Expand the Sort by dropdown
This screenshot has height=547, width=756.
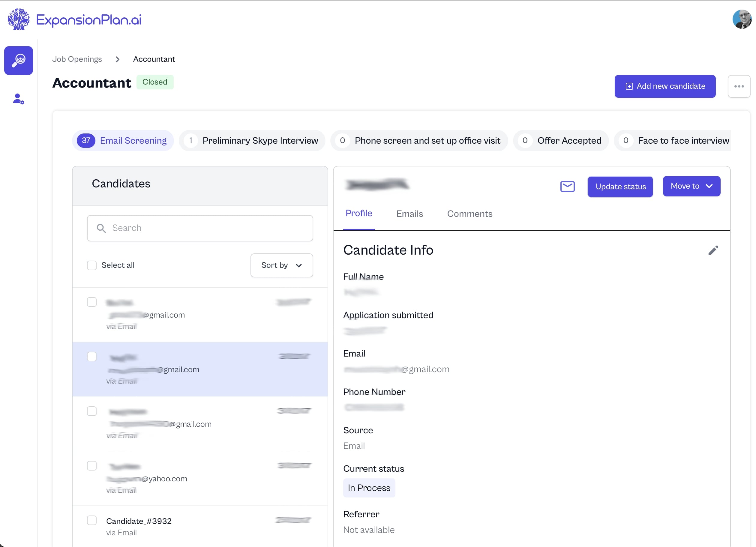pos(281,265)
